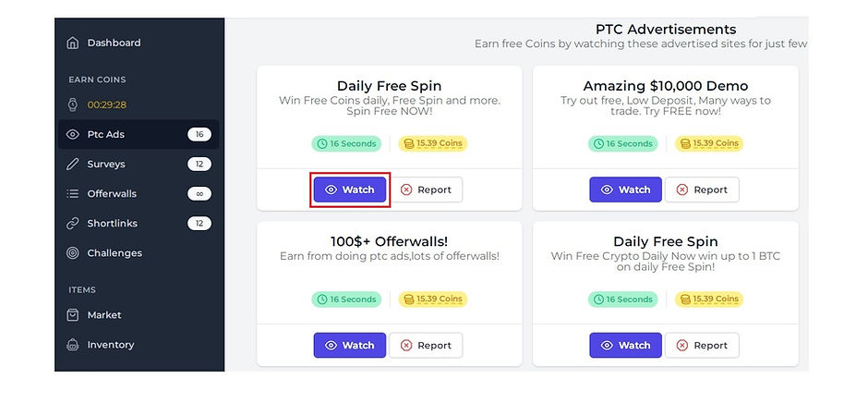
Task: Report the 100$+ Offerwalls ad
Action: coord(426,345)
